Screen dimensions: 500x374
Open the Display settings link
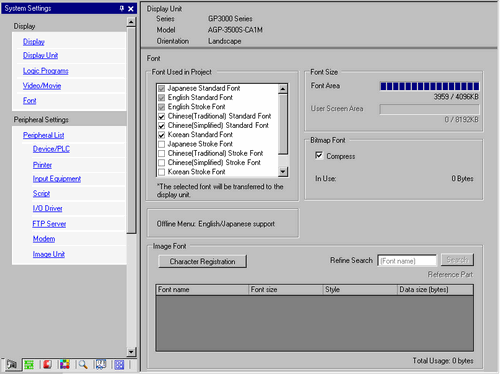[x=34, y=42]
